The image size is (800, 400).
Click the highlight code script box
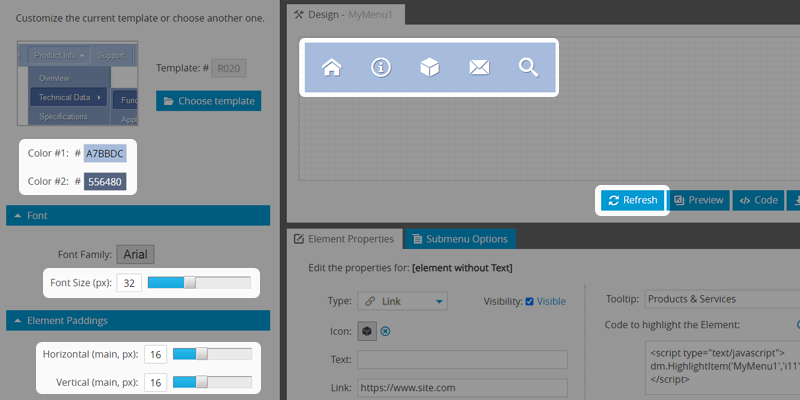722,367
